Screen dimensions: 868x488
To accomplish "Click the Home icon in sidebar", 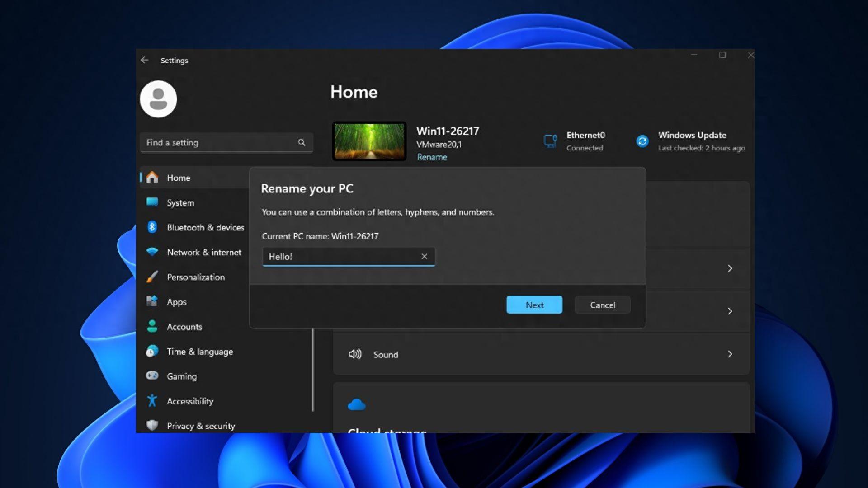I will [x=153, y=178].
